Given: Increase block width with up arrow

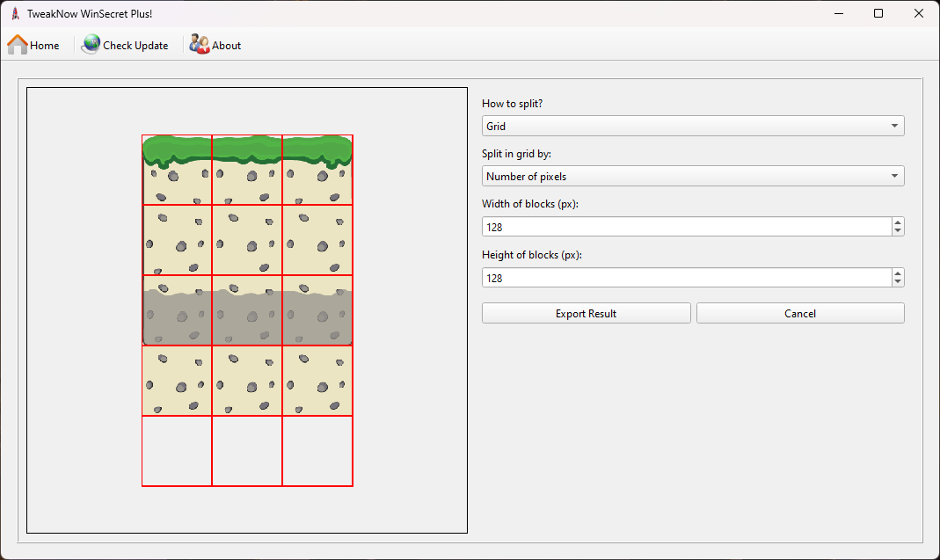Looking at the screenshot, I should click(897, 222).
